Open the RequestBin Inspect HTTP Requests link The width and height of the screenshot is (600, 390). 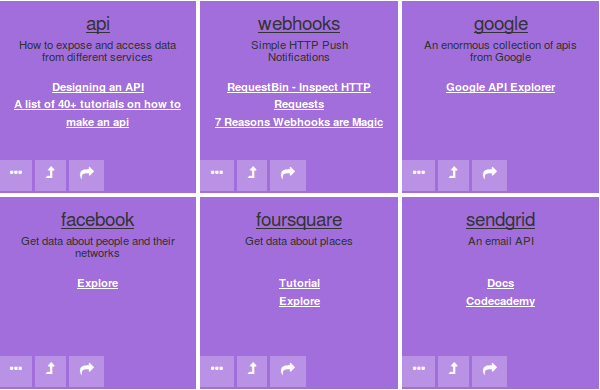pyautogui.click(x=299, y=96)
